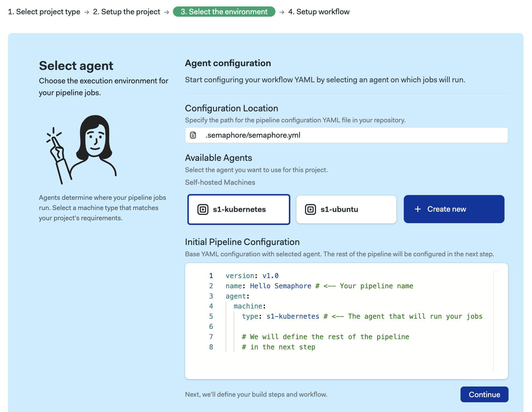
Task: Go to step 2 Setup the project
Action: [126, 12]
